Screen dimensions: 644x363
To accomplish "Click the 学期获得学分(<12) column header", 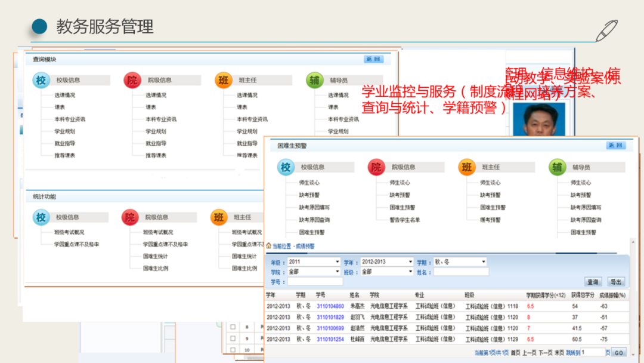I will [546, 295].
